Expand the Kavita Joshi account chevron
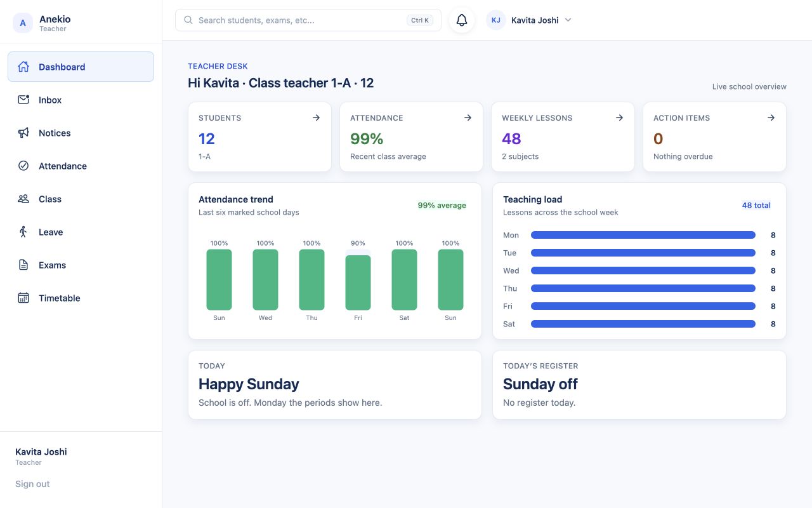812x508 pixels. pos(568,20)
